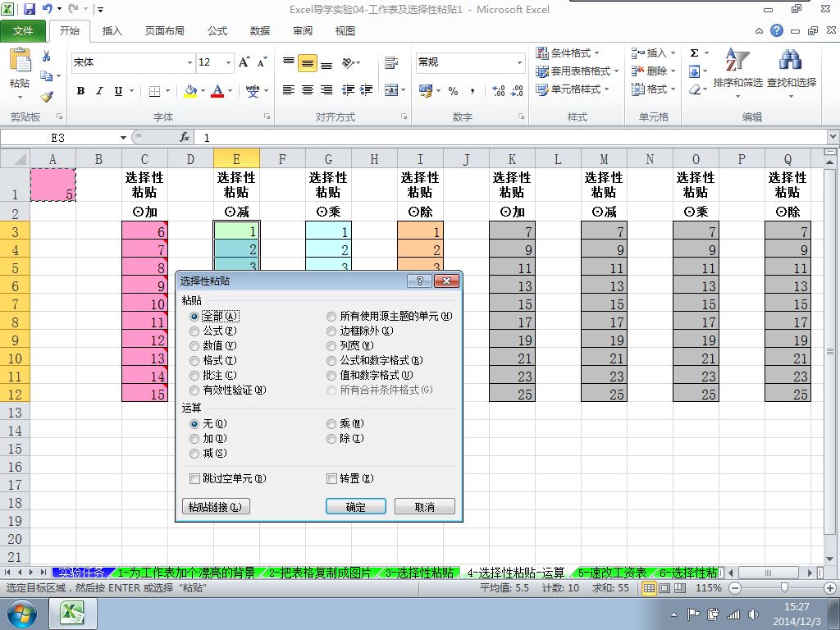Click Increase Decimal icon

coord(498,91)
